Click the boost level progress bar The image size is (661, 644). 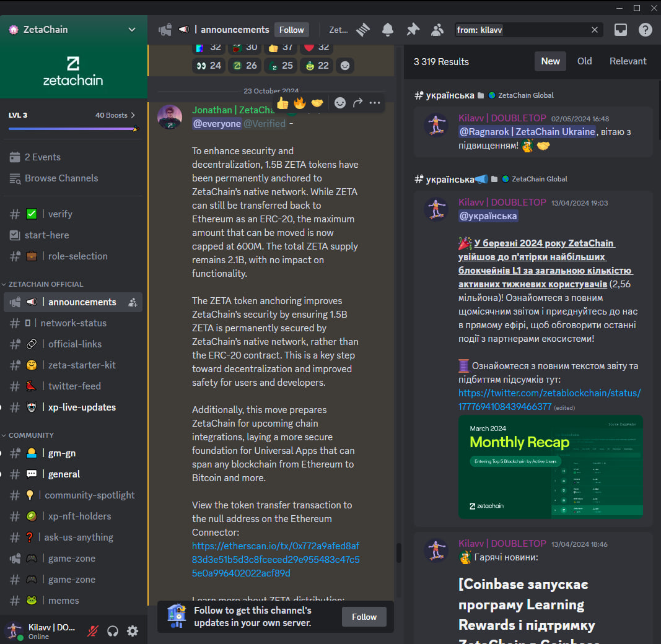coord(72,129)
